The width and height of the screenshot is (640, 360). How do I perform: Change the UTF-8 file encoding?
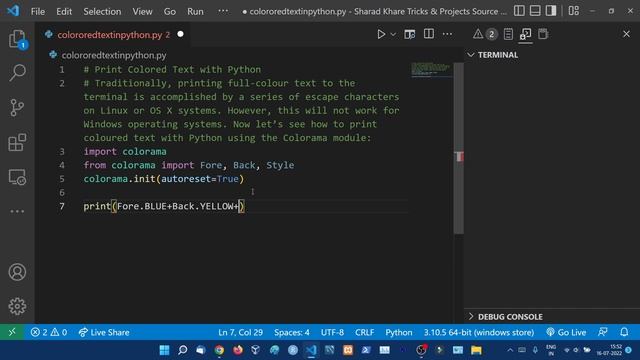pyautogui.click(x=332, y=332)
